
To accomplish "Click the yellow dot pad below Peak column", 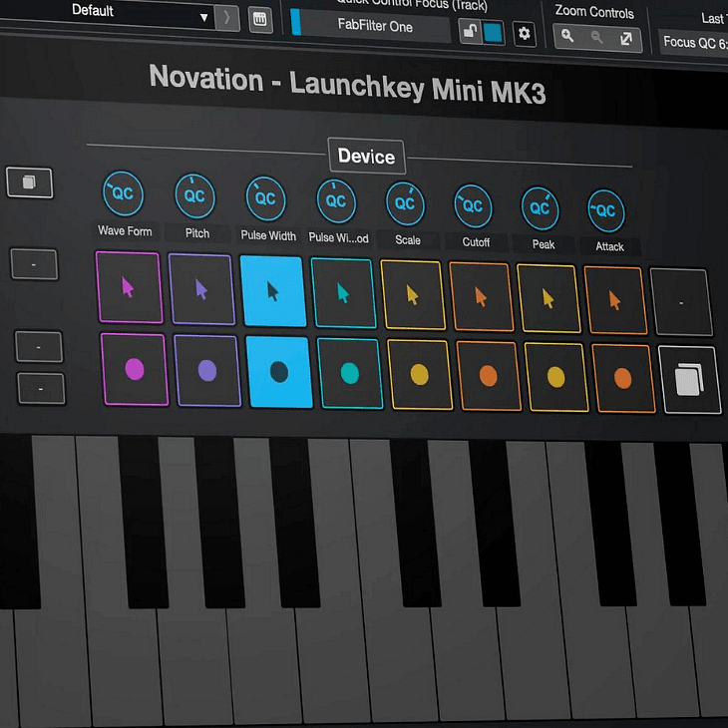I will click(555, 378).
